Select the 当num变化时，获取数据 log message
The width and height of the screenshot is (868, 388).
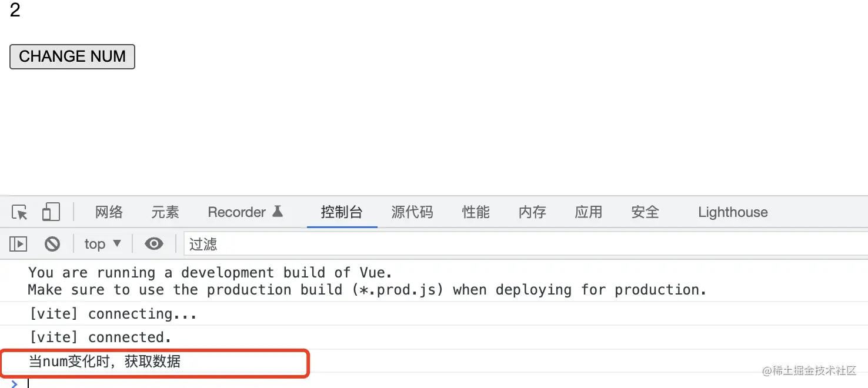(105, 362)
